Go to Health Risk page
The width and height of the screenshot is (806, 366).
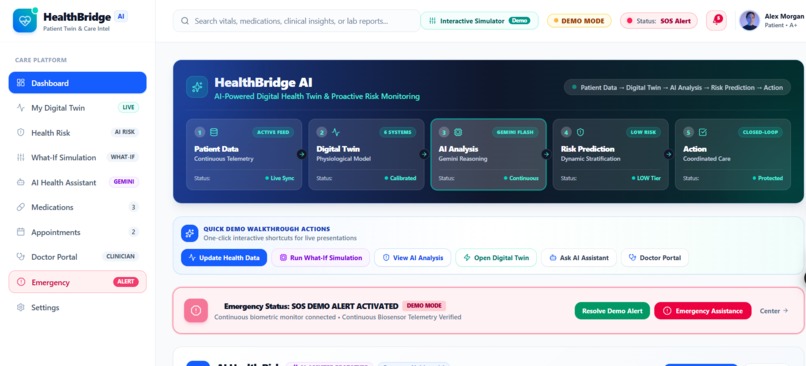(78, 133)
